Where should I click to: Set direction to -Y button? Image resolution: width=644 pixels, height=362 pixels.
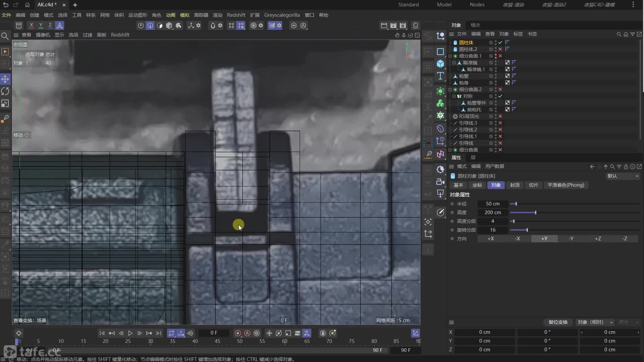[571, 239]
